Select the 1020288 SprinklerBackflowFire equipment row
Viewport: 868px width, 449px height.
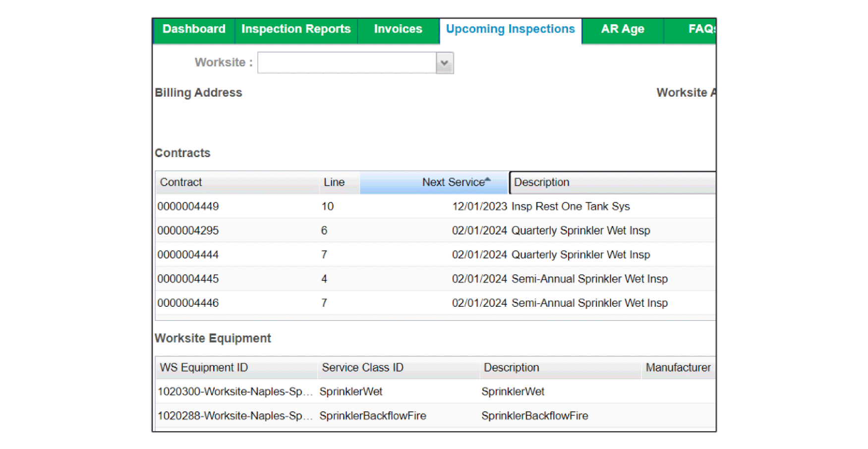pyautogui.click(x=234, y=416)
